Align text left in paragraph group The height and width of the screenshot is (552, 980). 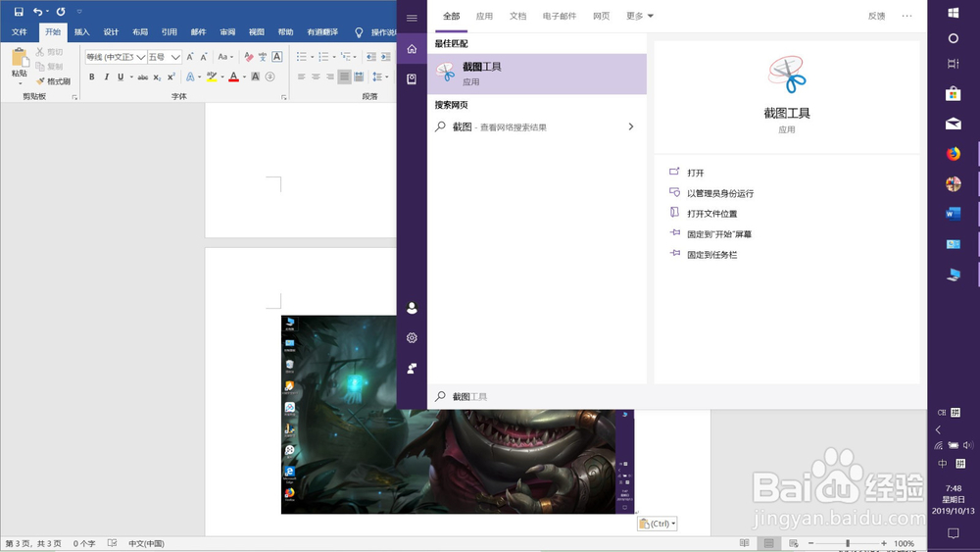click(x=301, y=76)
